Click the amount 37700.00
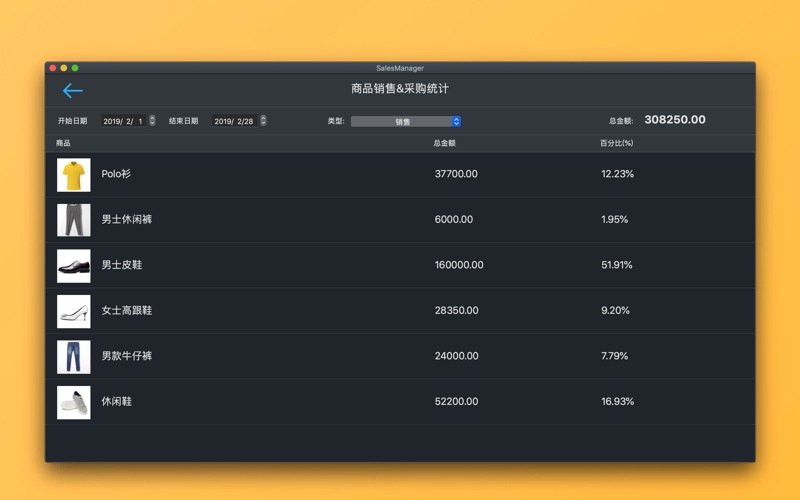Screen dimensions: 800x500 (456, 174)
